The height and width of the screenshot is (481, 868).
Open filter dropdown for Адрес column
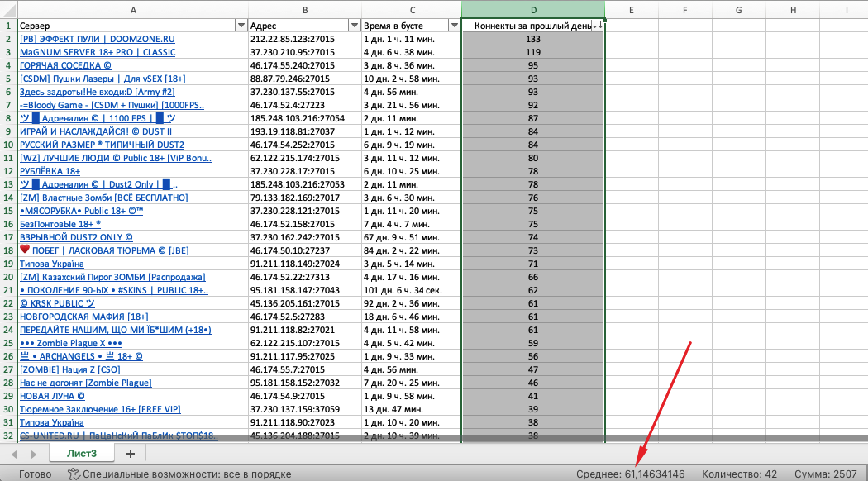click(355, 26)
